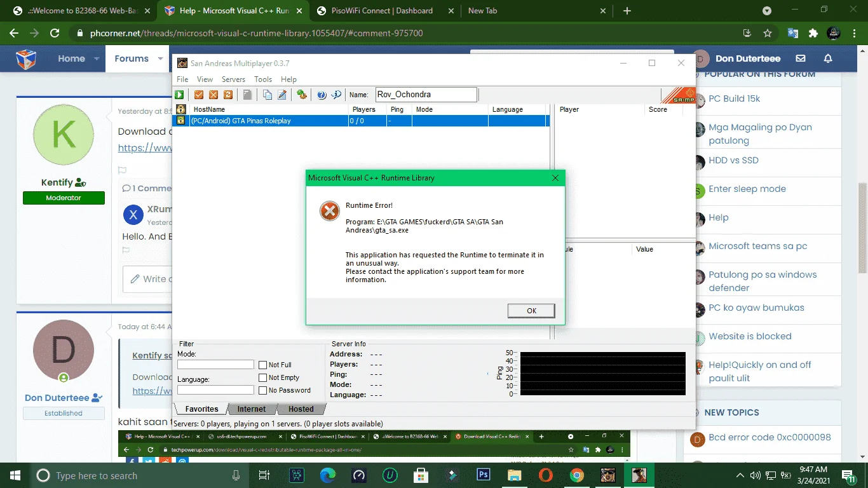Open the SA-MP Servers menu
Viewport: 868px width, 488px height.
(233, 79)
